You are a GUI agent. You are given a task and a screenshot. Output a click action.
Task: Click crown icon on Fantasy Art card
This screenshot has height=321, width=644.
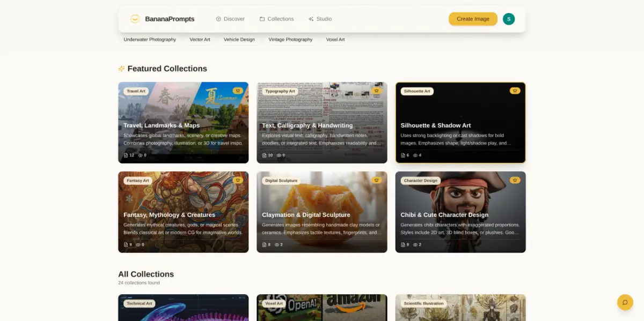click(238, 180)
